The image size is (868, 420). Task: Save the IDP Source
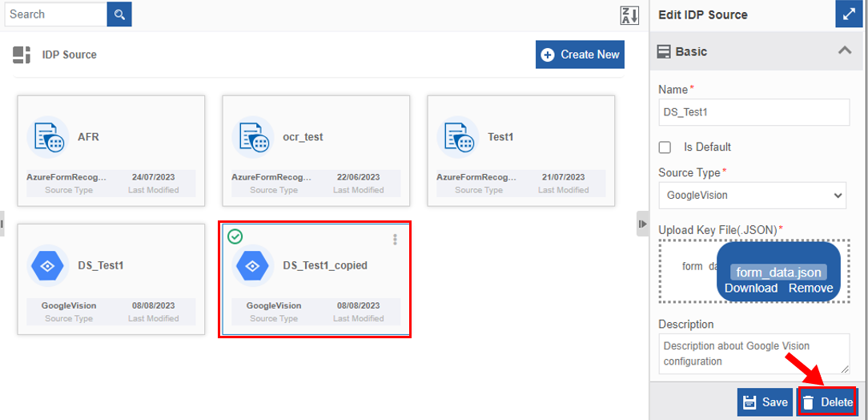[766, 402]
